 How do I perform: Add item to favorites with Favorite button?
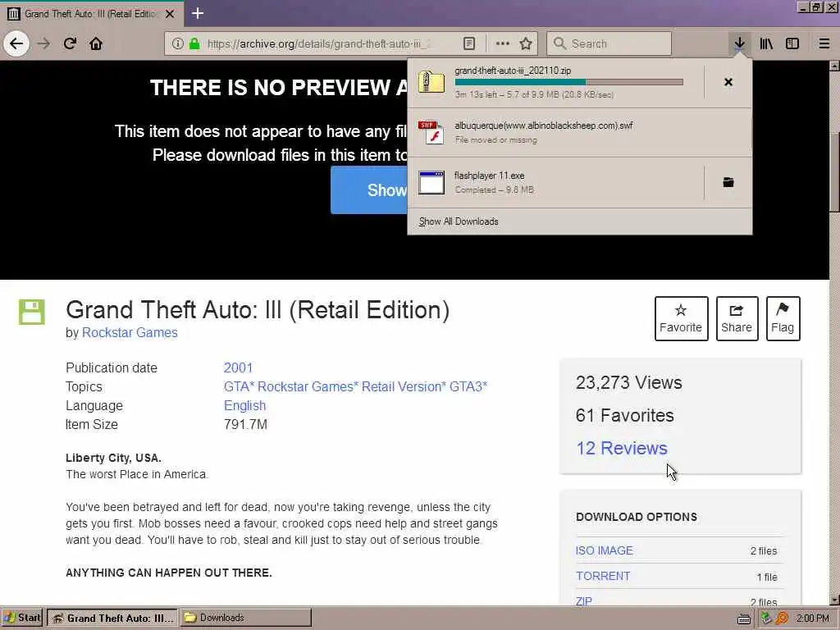681,319
